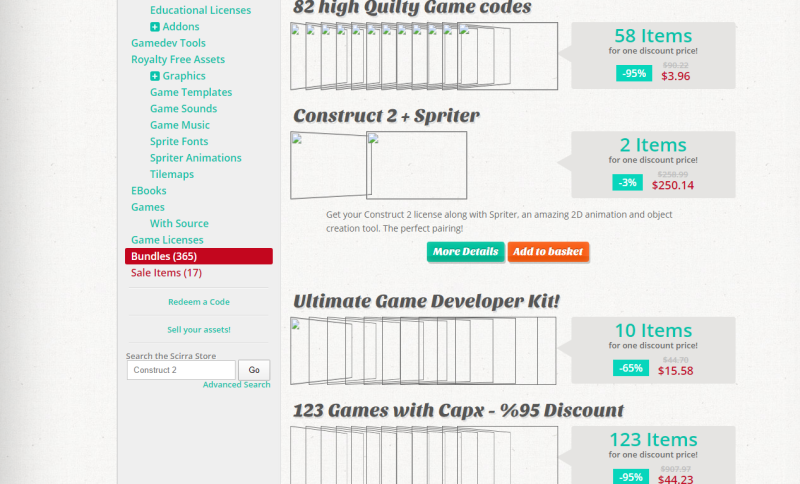This screenshot has height=484, width=800.
Task: Go to EBooks category
Action: click(148, 190)
